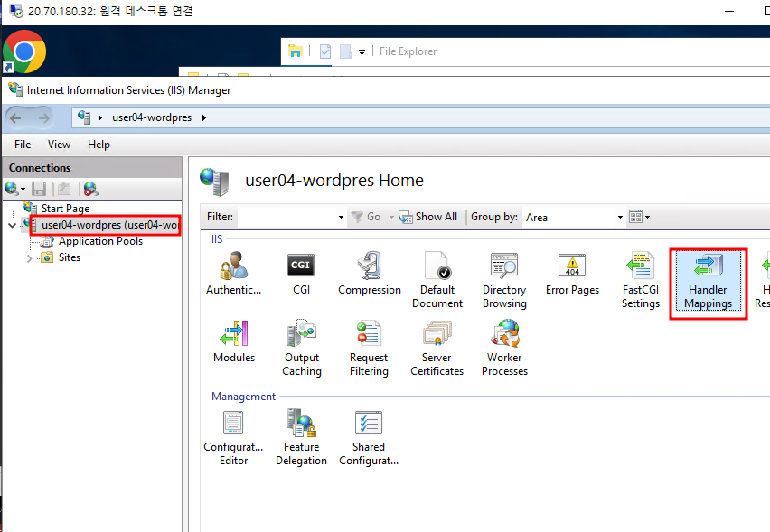The image size is (770, 532).
Task: Click the user04-wordpres breadcrumb segment
Action: click(x=152, y=117)
